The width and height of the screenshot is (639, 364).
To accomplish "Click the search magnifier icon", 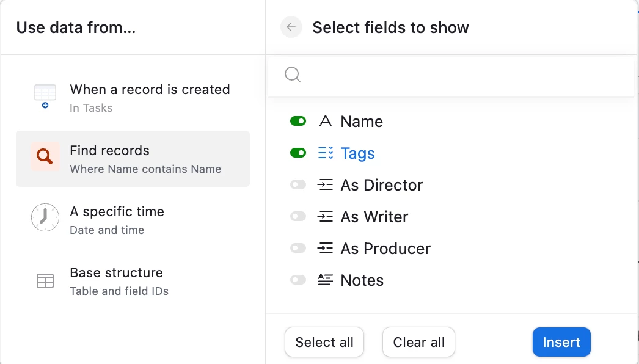I will [x=293, y=75].
